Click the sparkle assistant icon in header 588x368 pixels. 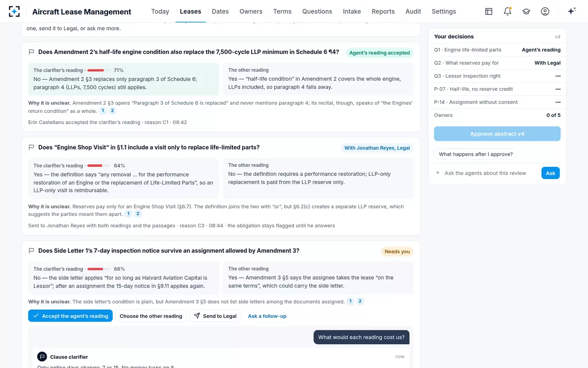[x=572, y=11]
